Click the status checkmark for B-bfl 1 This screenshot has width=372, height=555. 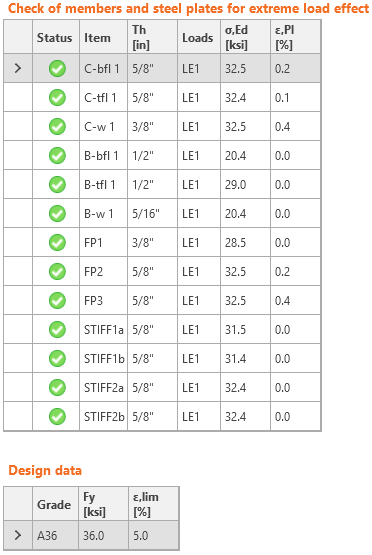(x=57, y=155)
